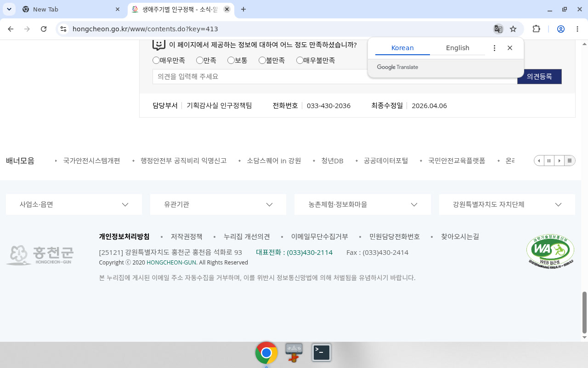
Task: Open the Chrome profile icon
Action: click(x=561, y=29)
